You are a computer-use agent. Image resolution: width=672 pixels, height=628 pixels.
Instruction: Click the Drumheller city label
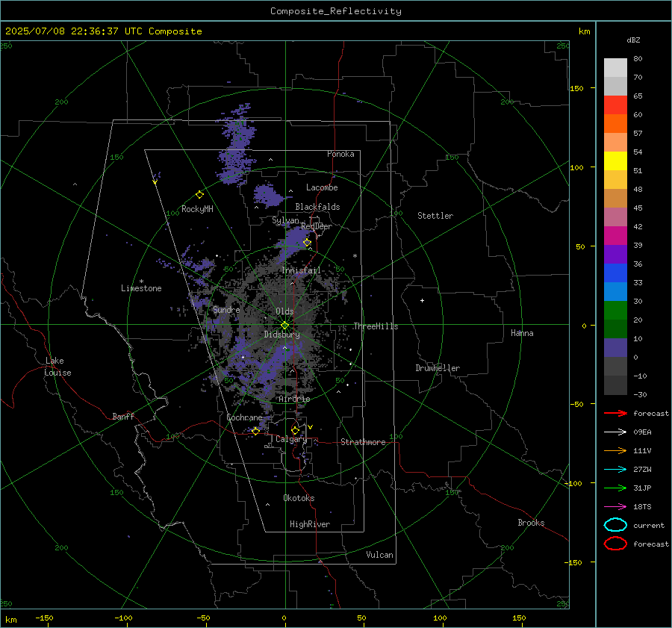pyautogui.click(x=438, y=368)
